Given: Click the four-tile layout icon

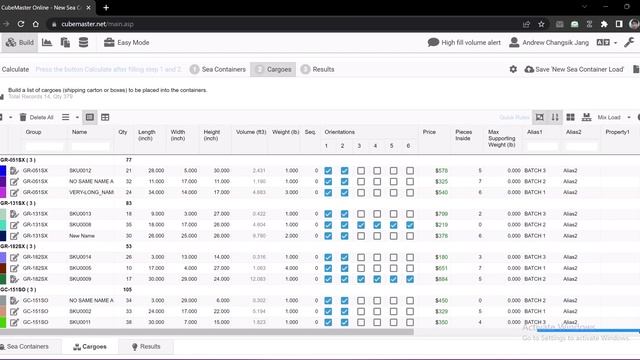Looking at the screenshot, I should 570,118.
